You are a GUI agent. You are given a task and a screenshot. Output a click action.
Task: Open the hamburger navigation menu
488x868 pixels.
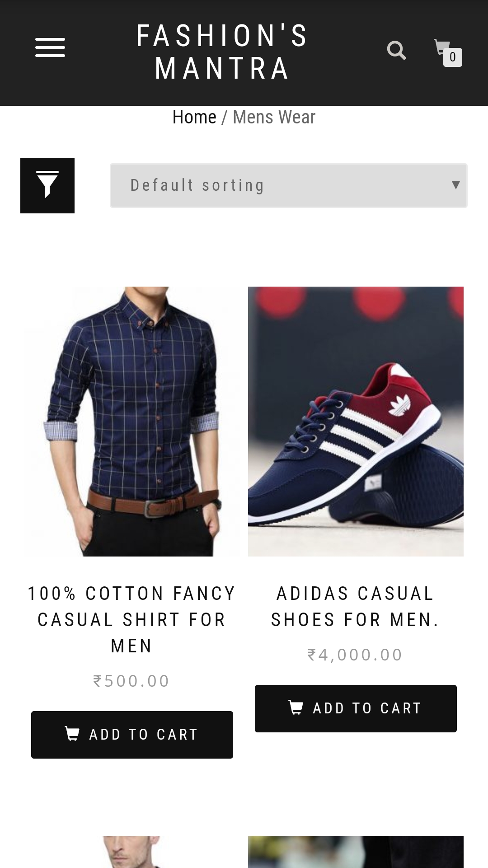(50, 47)
